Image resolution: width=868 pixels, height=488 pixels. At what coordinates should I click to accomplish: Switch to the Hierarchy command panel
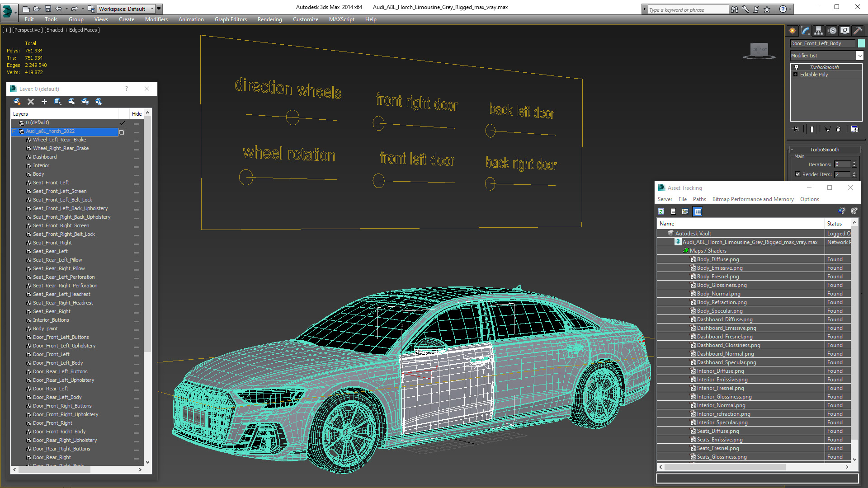[819, 31]
